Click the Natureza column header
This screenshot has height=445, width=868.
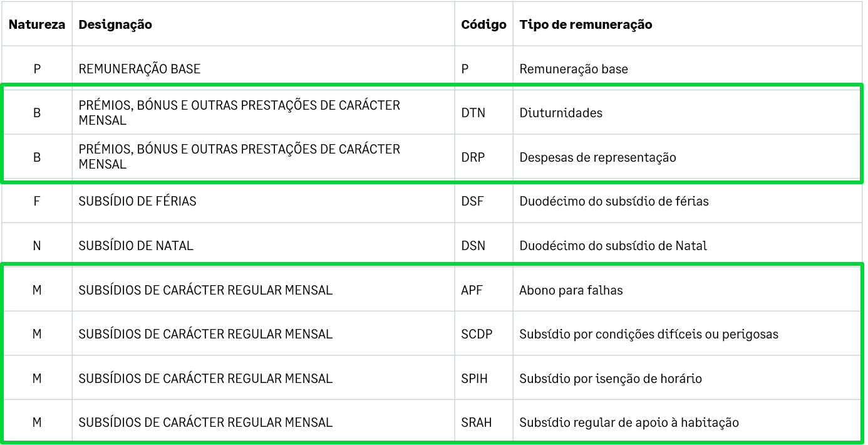pyautogui.click(x=37, y=24)
